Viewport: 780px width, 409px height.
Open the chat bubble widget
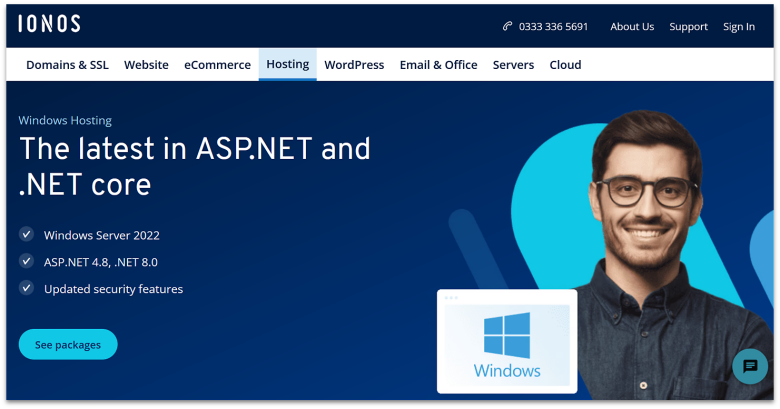click(x=750, y=367)
